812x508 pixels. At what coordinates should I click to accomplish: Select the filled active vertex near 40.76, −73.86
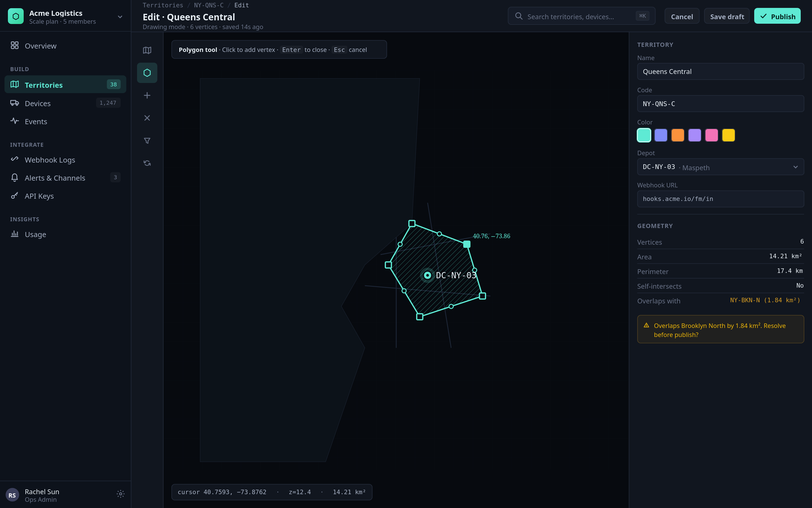(x=467, y=244)
